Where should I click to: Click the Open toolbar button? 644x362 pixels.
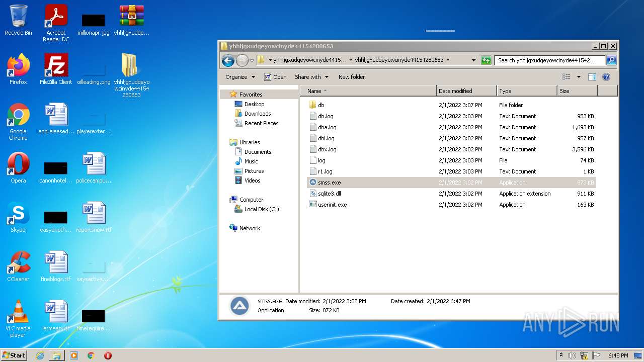point(276,77)
